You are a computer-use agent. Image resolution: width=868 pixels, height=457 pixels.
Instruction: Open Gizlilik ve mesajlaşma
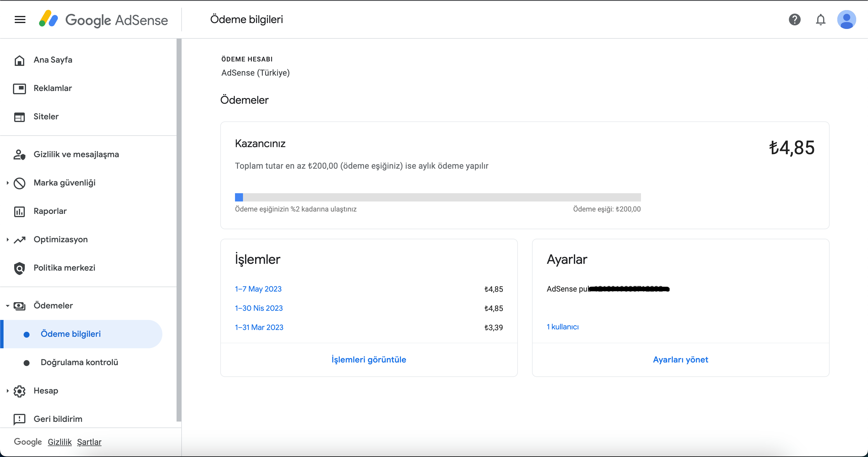click(76, 154)
